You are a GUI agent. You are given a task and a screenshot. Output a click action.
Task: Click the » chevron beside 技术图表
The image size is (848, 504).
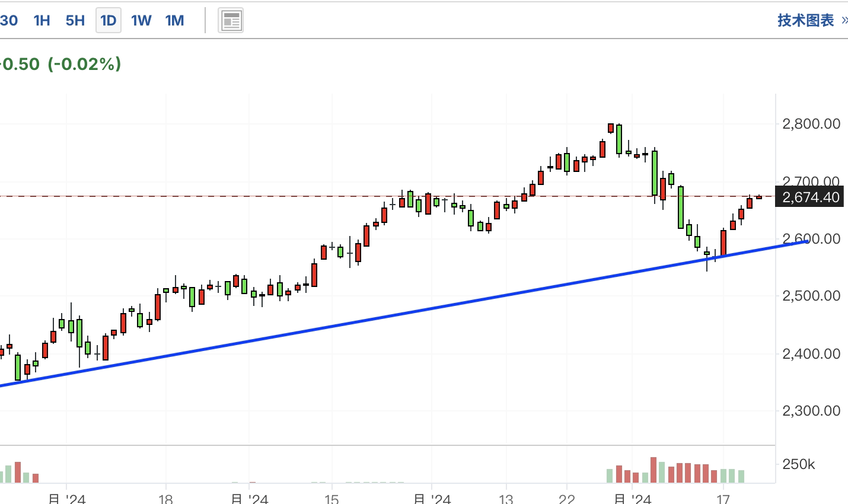pos(844,21)
